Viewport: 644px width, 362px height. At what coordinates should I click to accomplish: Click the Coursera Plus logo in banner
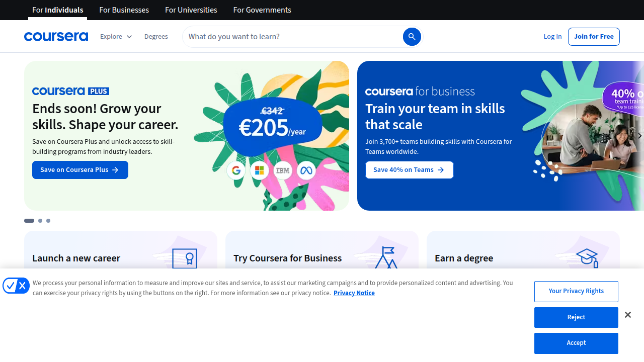click(70, 91)
